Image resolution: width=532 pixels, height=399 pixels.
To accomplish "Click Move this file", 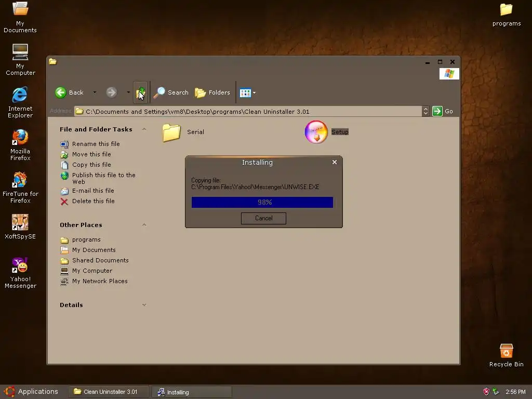I will point(91,154).
